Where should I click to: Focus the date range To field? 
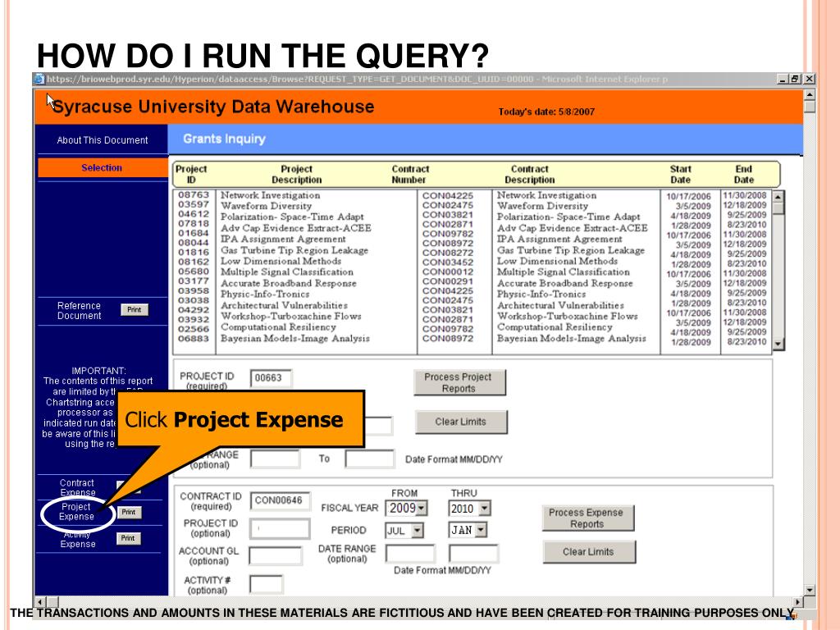click(x=370, y=459)
